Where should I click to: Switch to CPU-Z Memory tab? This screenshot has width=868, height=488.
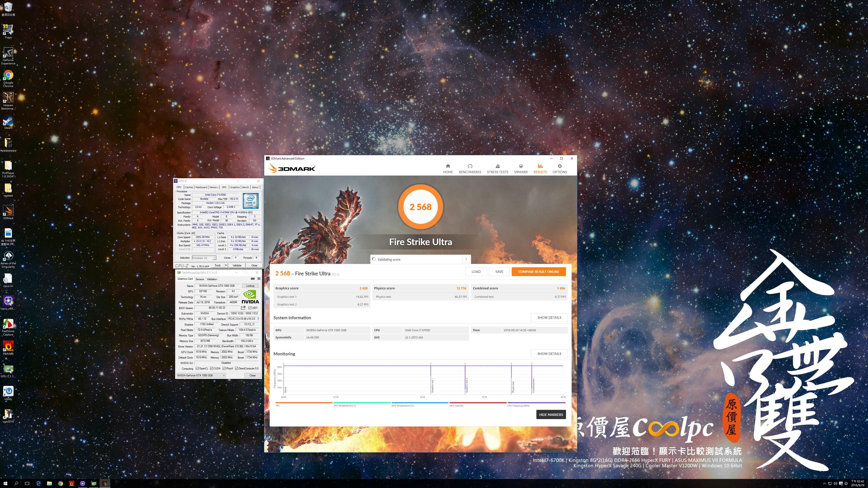pos(214,187)
